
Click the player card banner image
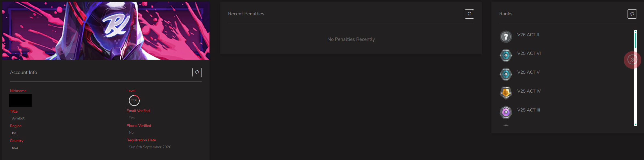[106, 31]
